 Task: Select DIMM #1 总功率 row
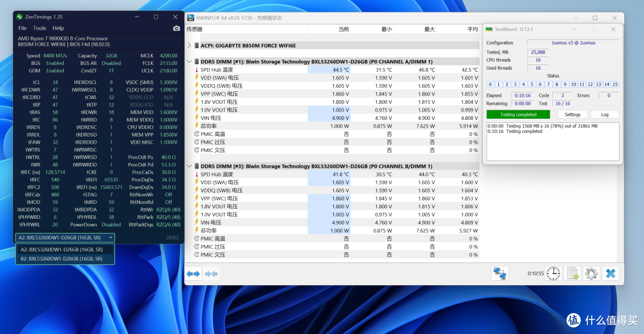coord(336,126)
